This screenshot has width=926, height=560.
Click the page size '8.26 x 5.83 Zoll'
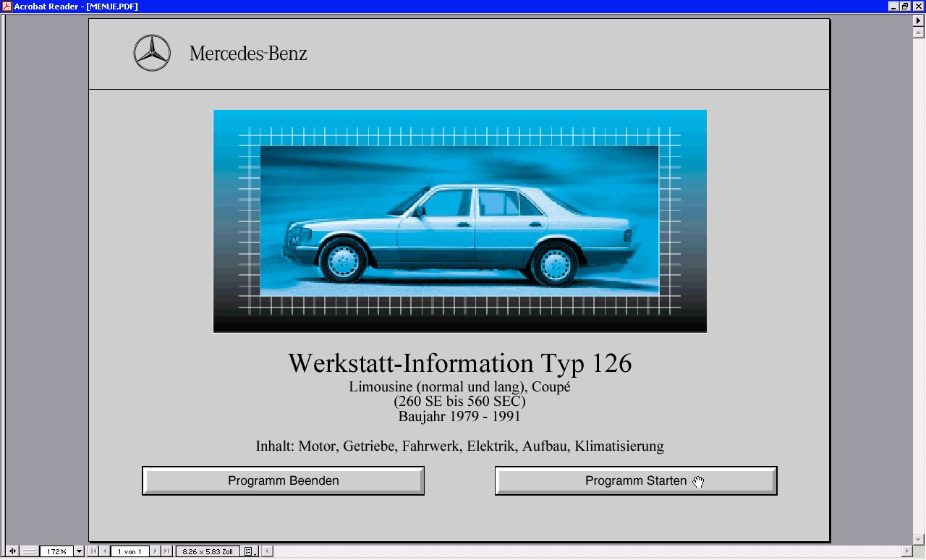208,551
